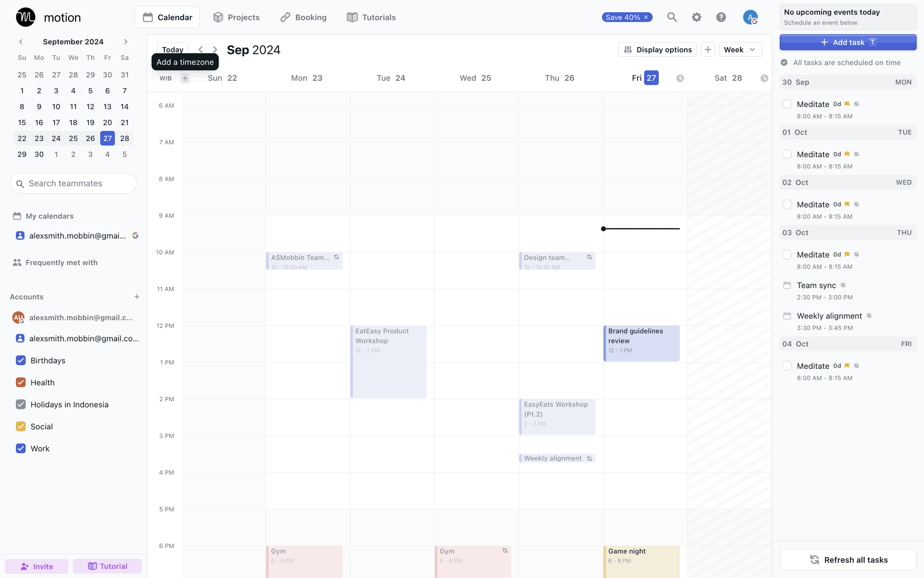Open the Monday Gym event
Image resolution: width=924 pixels, height=578 pixels.
tap(304, 562)
